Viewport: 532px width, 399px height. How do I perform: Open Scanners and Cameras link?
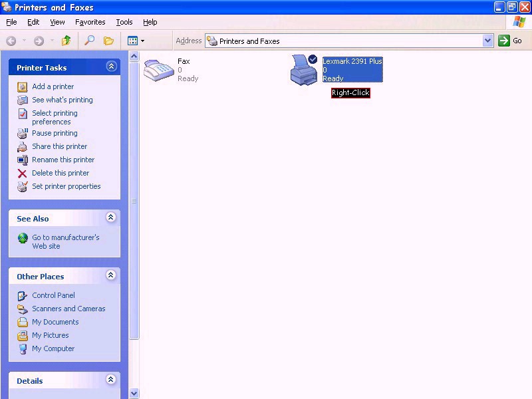coord(68,309)
